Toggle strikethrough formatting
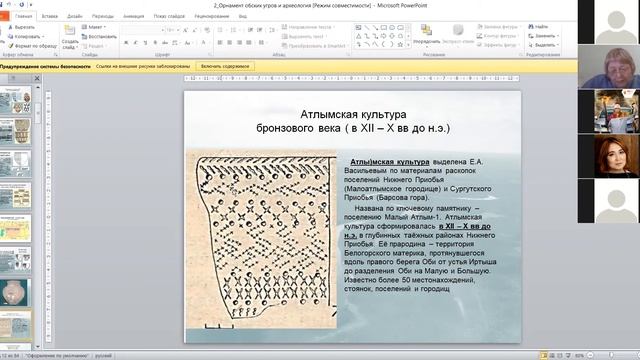The width and height of the screenshot is (640, 360). [x=165, y=42]
